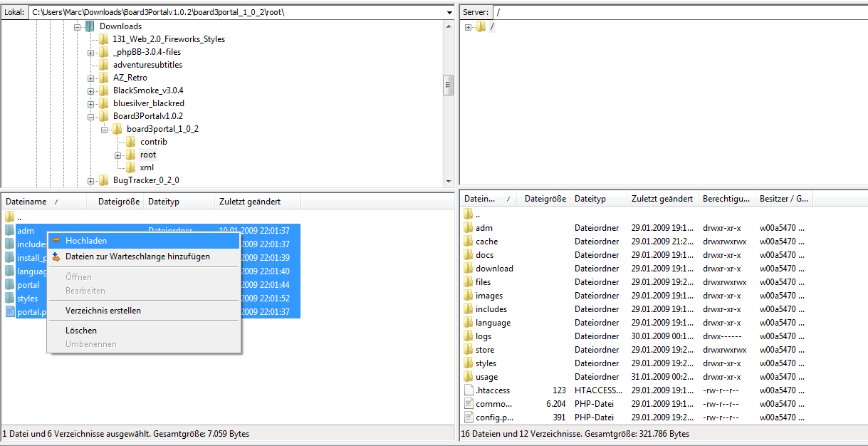Click the parent directory icon in local list

9,217
